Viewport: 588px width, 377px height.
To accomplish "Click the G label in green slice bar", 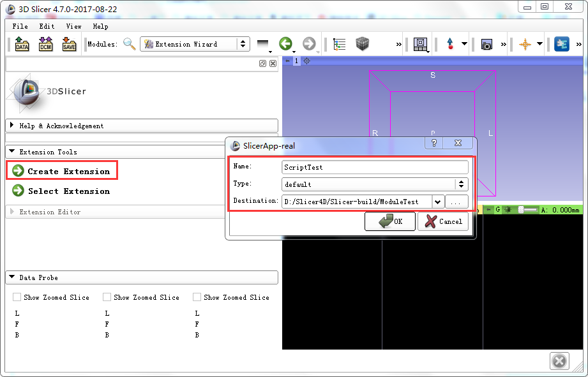I will (x=498, y=210).
